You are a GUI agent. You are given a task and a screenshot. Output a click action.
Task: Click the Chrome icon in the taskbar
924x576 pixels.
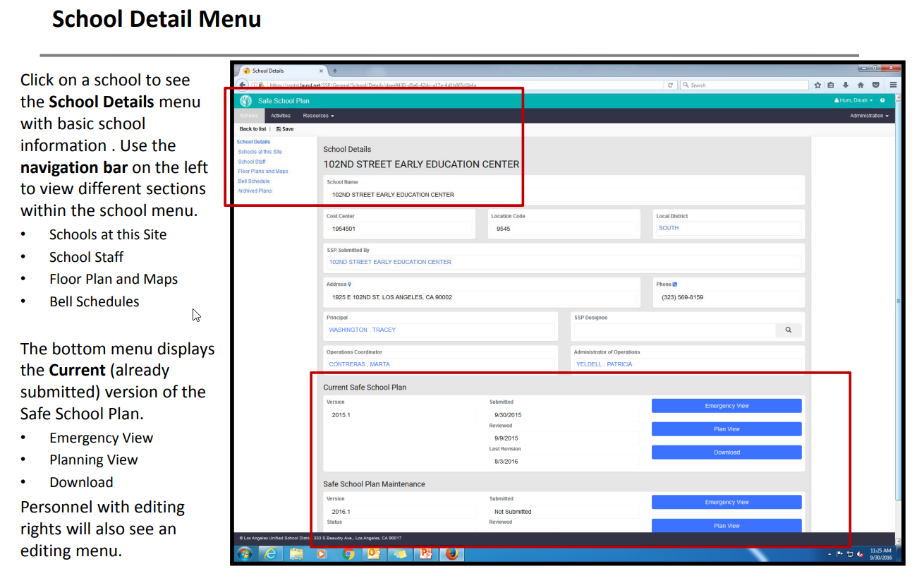click(x=348, y=554)
